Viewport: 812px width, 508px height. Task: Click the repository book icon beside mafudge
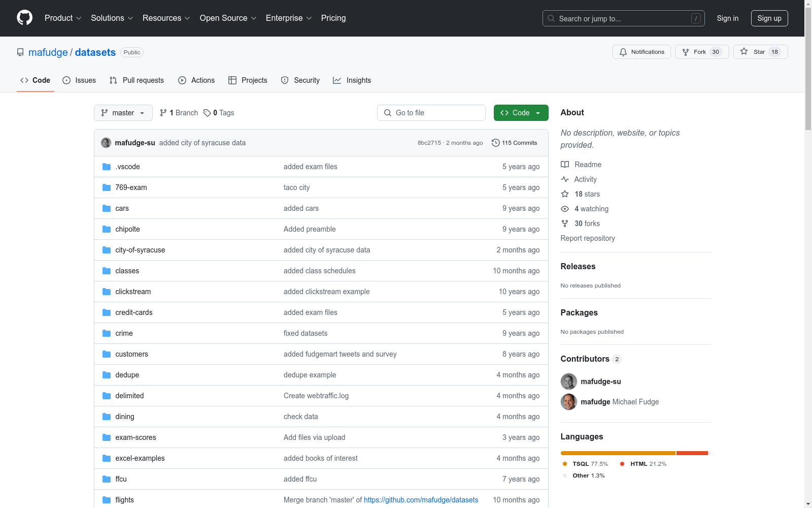20,52
